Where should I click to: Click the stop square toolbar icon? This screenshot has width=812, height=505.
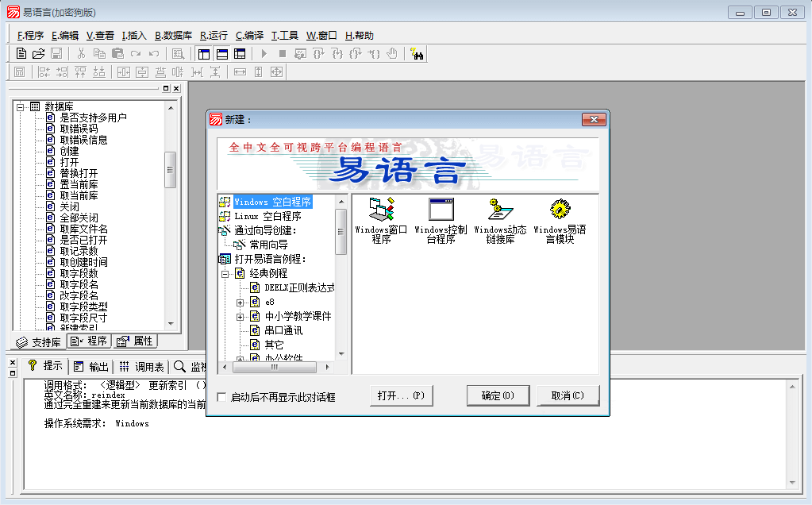pos(283,53)
